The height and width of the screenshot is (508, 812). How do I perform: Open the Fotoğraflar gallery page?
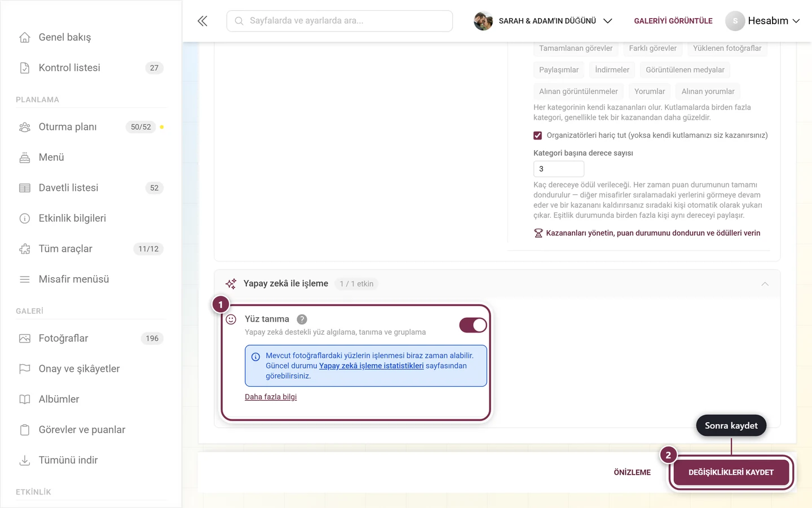tap(91, 339)
